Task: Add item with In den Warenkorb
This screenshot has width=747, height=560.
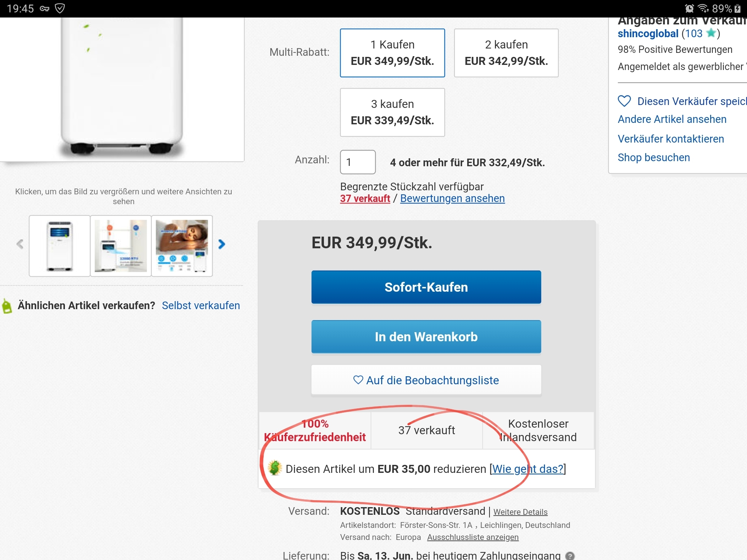Action: click(426, 337)
